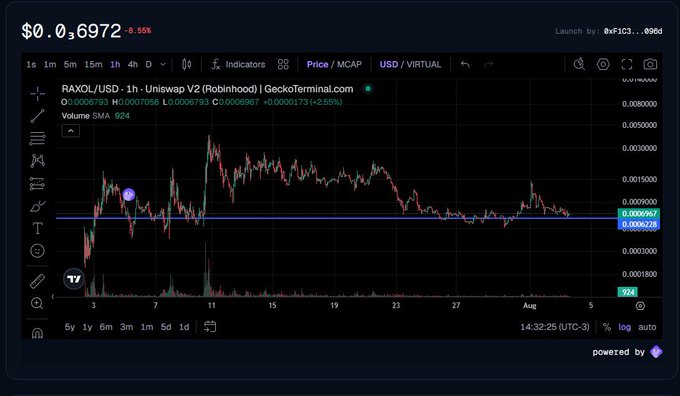Set range to 5y
This screenshot has height=396, width=680.
[x=70, y=327]
